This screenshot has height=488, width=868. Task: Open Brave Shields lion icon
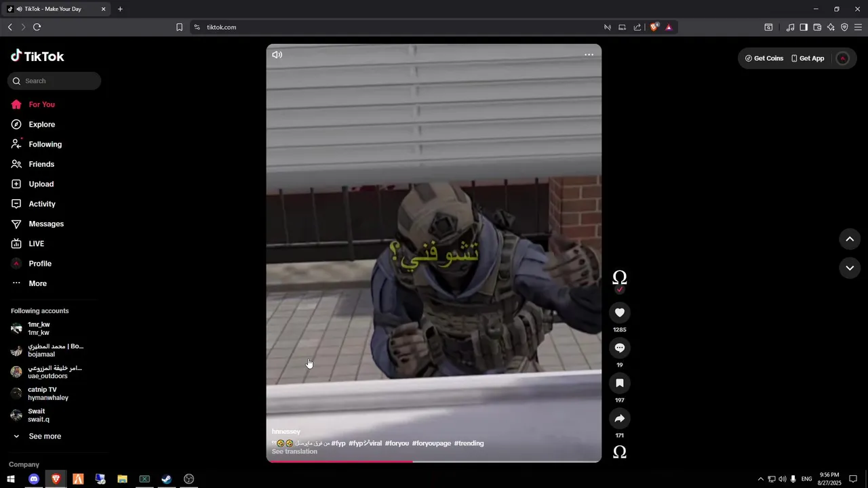(x=654, y=27)
